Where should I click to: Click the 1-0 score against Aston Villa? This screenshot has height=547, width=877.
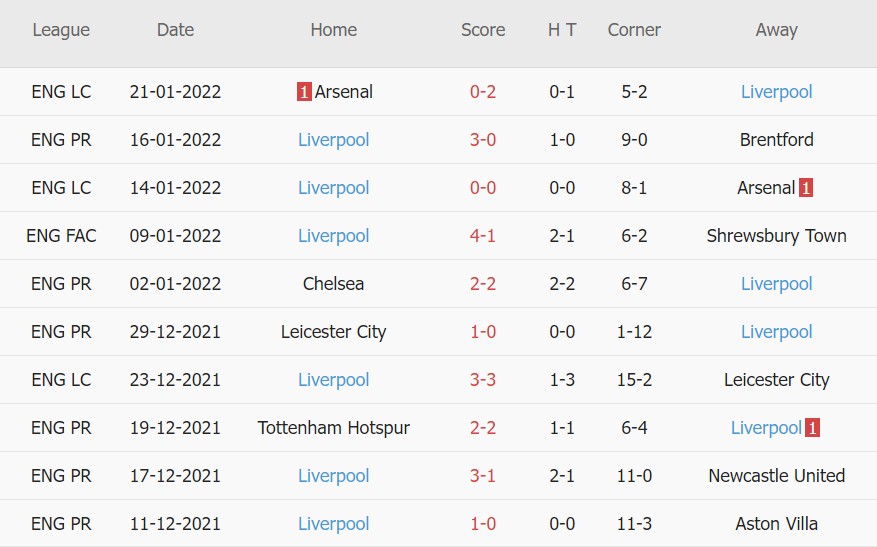[483, 524]
